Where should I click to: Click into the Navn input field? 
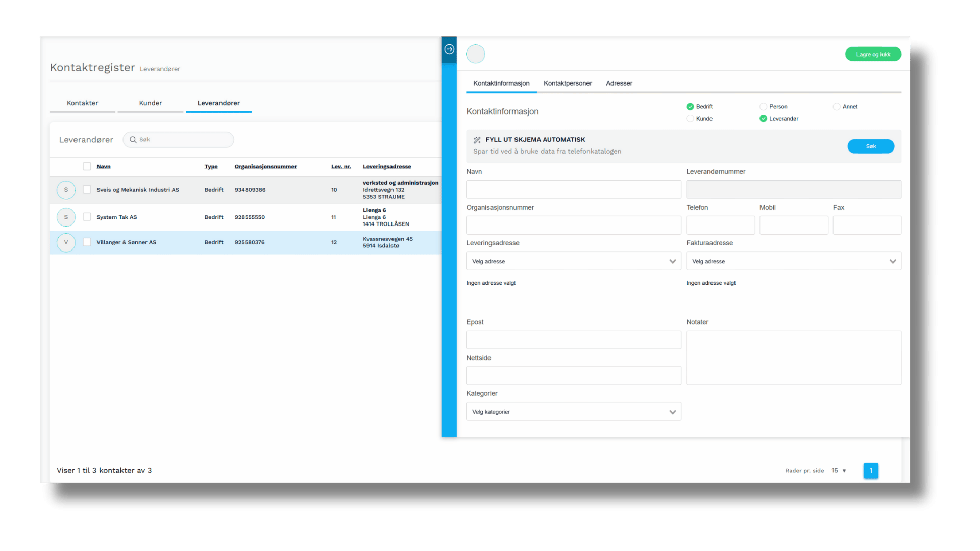coord(573,190)
